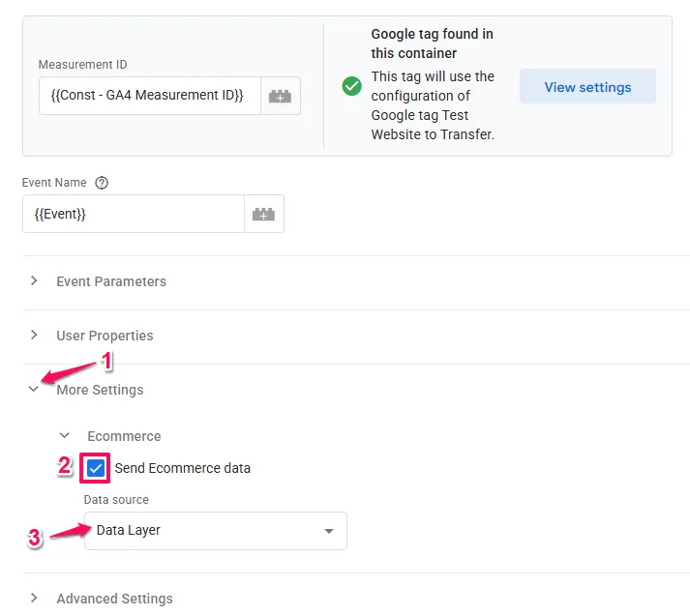
Task: Click the More Settings section title
Action: tap(100, 390)
